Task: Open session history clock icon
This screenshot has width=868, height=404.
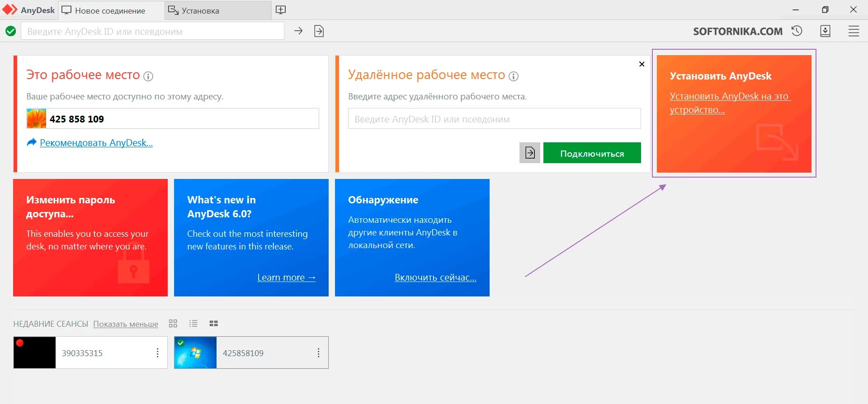Action: (x=797, y=31)
